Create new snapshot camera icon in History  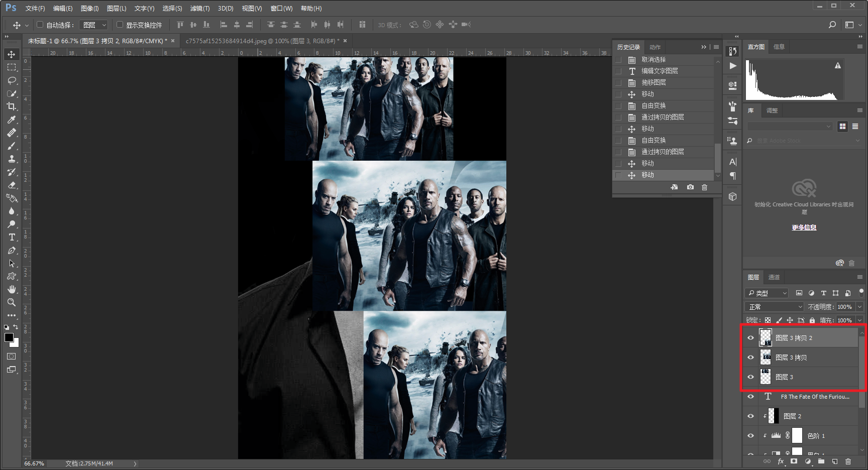point(691,187)
